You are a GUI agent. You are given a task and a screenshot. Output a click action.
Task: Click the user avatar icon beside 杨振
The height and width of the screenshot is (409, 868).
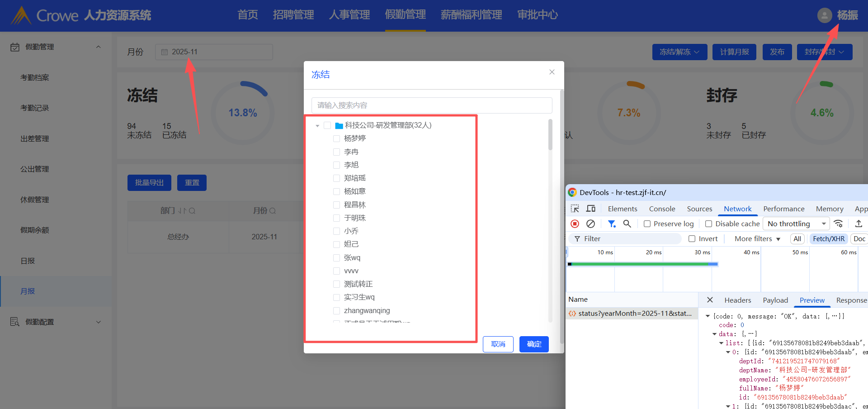(x=824, y=15)
